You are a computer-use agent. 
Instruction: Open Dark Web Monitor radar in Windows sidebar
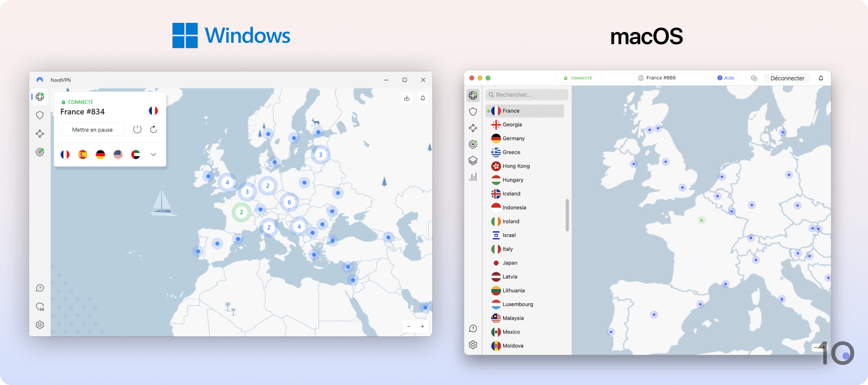coord(39,152)
